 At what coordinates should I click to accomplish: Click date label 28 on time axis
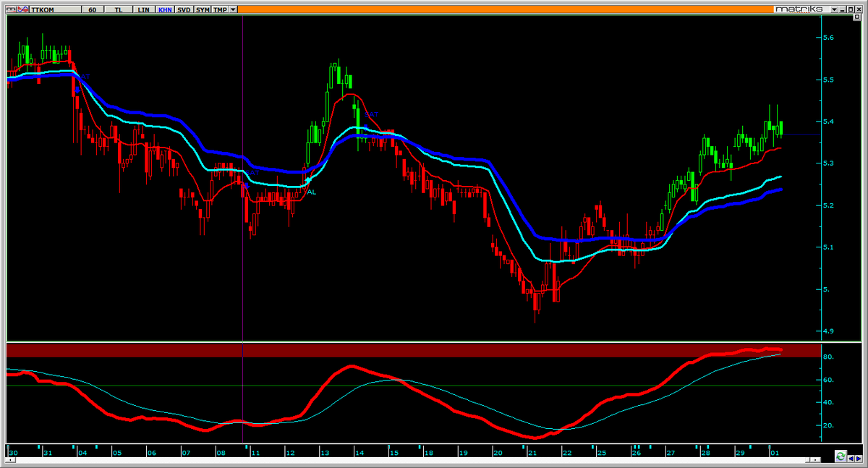click(705, 453)
